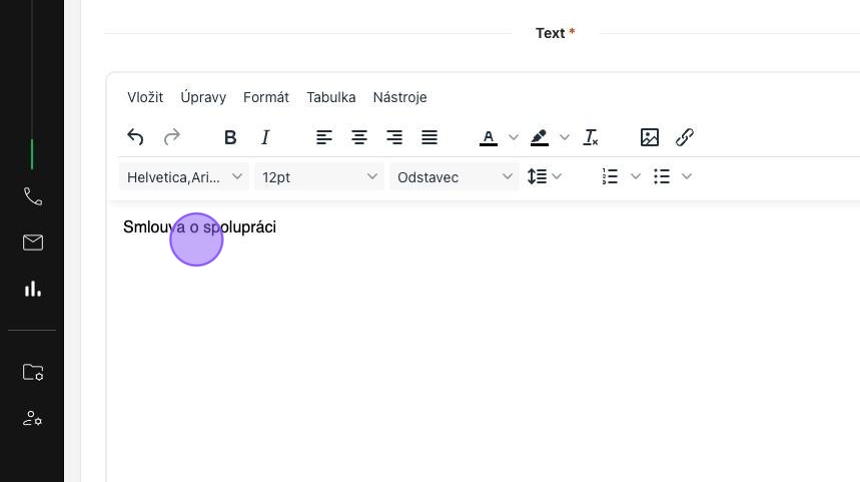Screen dimensions: 860x482
Task: Expand numbered list style options
Action: [x=636, y=177]
